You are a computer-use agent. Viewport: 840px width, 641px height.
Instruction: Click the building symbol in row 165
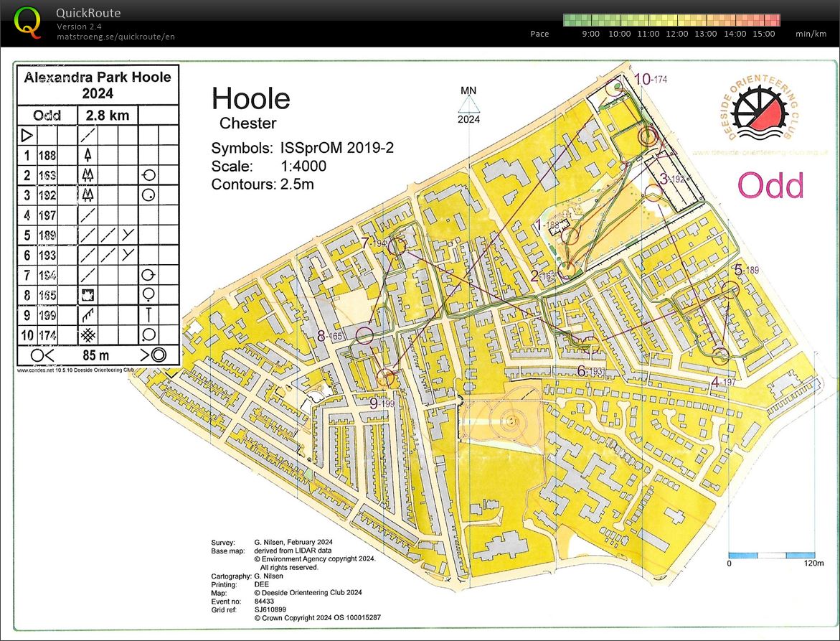88,295
